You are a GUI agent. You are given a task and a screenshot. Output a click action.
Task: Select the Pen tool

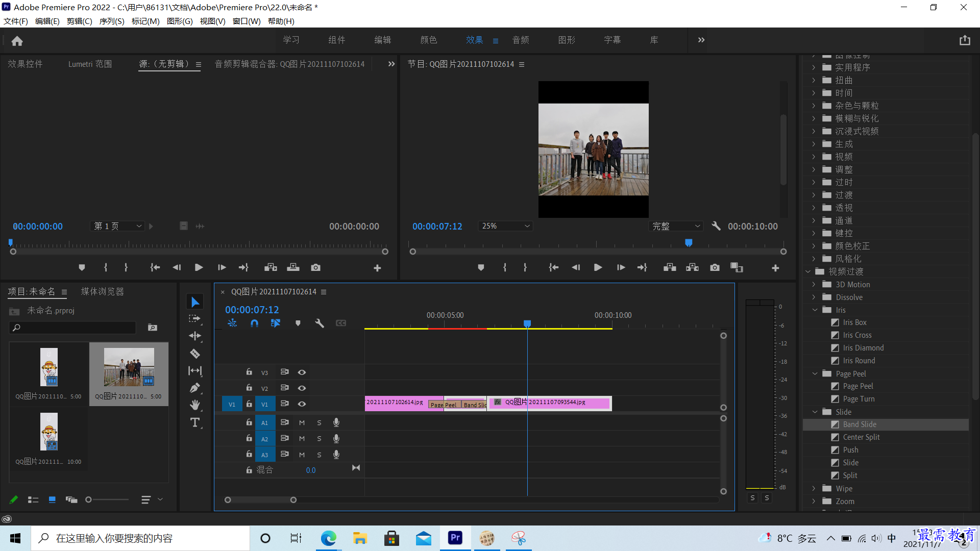pyautogui.click(x=195, y=388)
